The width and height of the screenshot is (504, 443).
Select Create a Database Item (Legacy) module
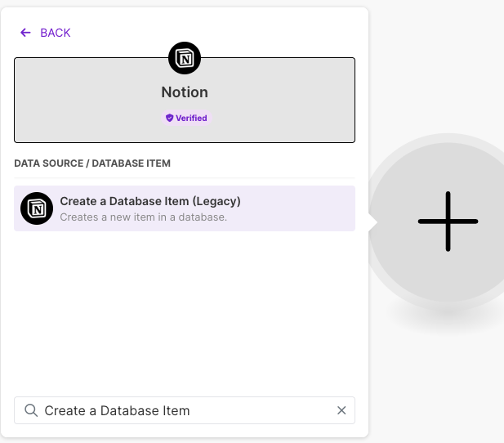(x=150, y=201)
